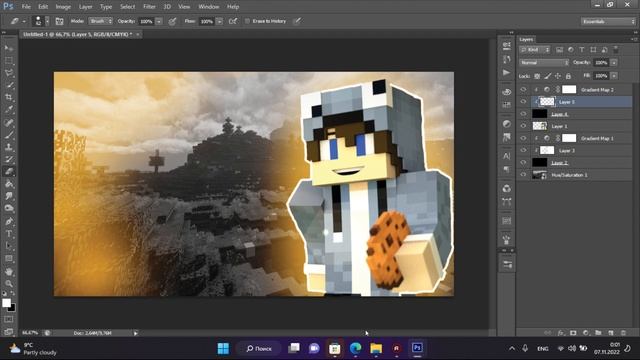Open the Layer menu
Screen dimensions: 640x360
point(85,7)
